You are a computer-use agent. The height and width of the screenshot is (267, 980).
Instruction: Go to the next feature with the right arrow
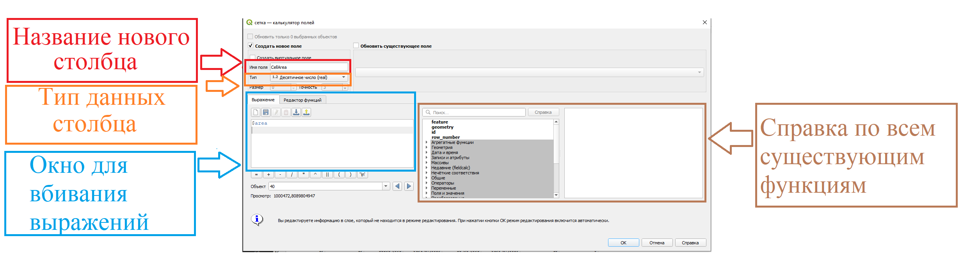409,186
